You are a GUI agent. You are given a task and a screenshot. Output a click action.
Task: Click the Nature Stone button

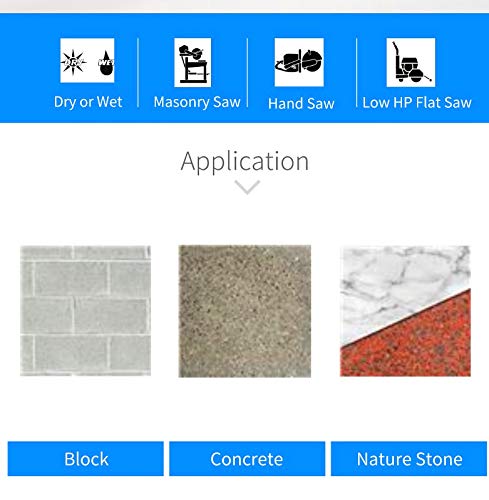coord(409,459)
